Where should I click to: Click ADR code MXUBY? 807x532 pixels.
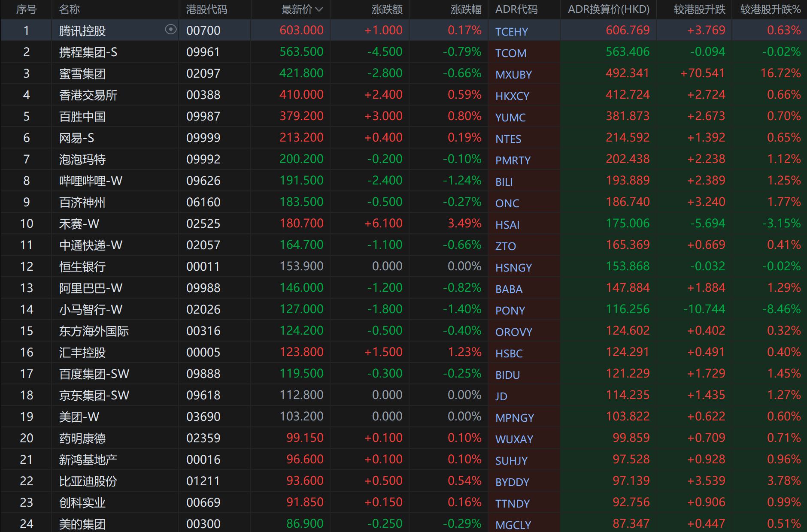(x=513, y=75)
